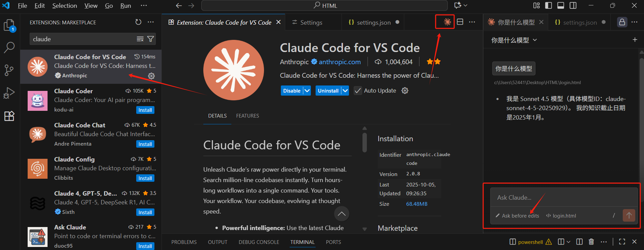Viewport: 644px width, 250px height.
Task: Click the 68.48MB size link
Action: [417, 204]
